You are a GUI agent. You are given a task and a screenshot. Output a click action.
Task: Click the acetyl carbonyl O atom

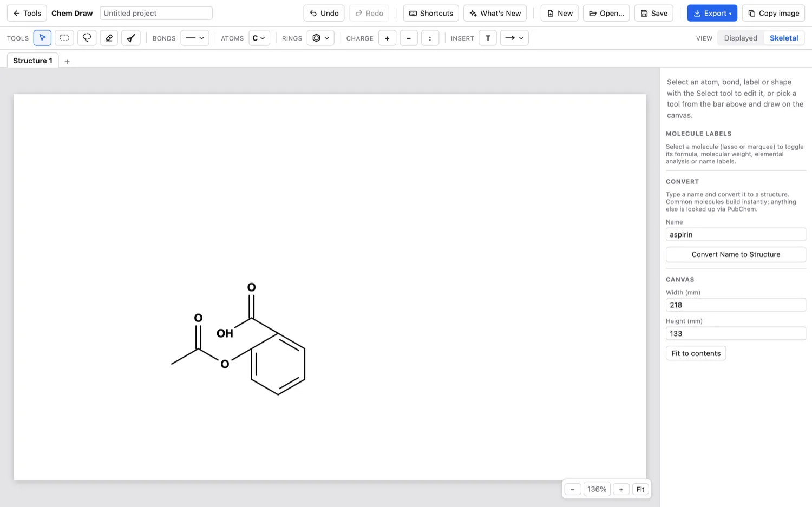click(x=198, y=318)
